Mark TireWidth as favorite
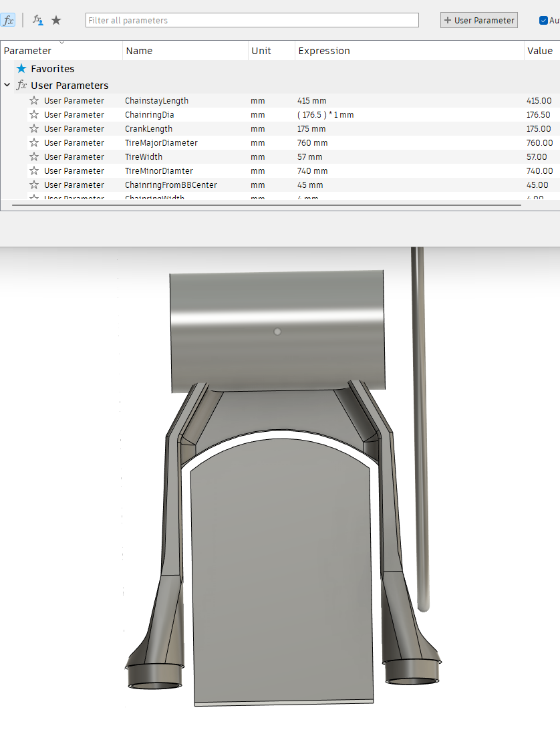This screenshot has height=734, width=560. [x=34, y=157]
